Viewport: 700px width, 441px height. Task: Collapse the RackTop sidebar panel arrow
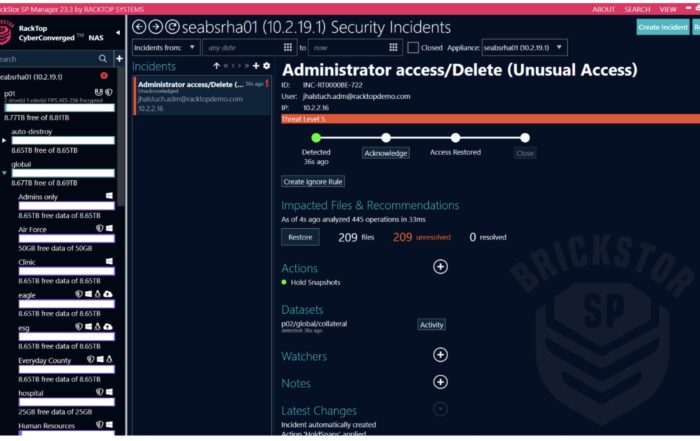pos(118,33)
